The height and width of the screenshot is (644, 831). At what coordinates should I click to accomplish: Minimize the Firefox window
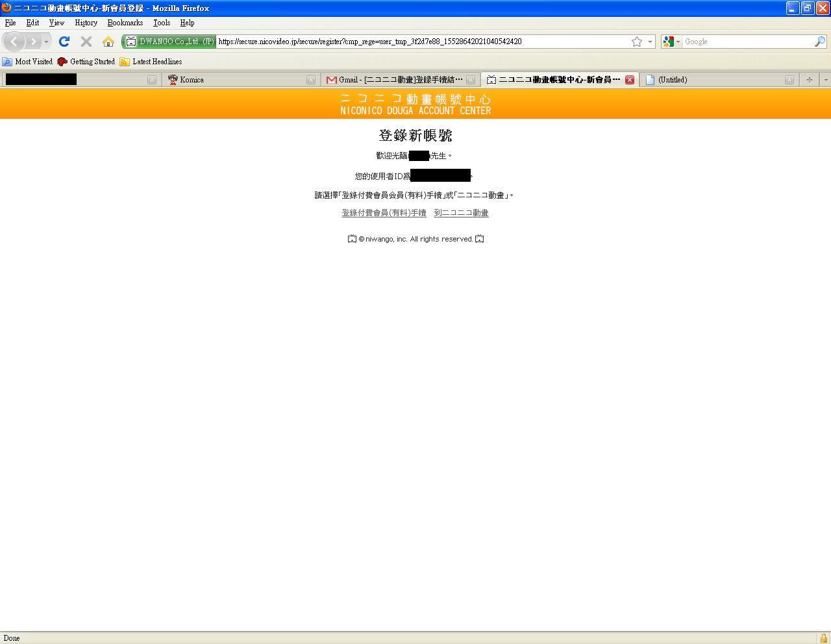pyautogui.click(x=793, y=8)
